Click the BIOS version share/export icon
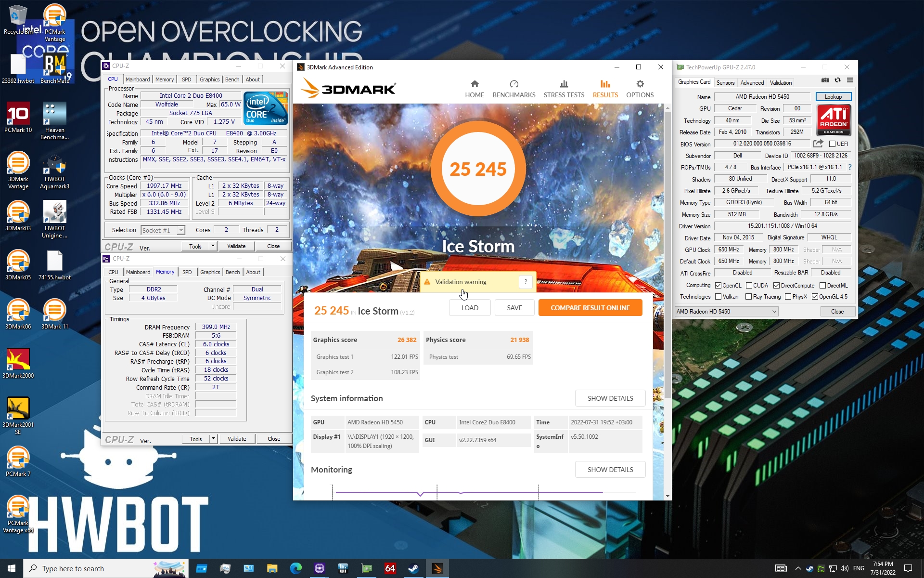The height and width of the screenshot is (578, 924). (x=818, y=144)
